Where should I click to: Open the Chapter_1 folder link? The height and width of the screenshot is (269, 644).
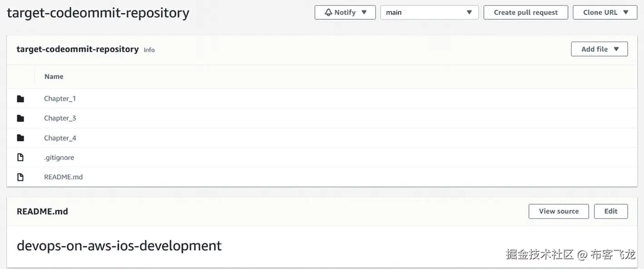pos(60,99)
